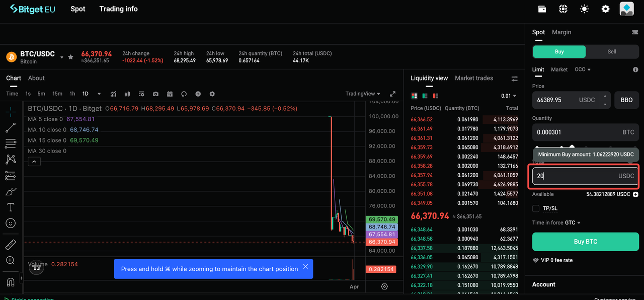Open the wallet icon in the header
The image size is (644, 300).
point(542,9)
